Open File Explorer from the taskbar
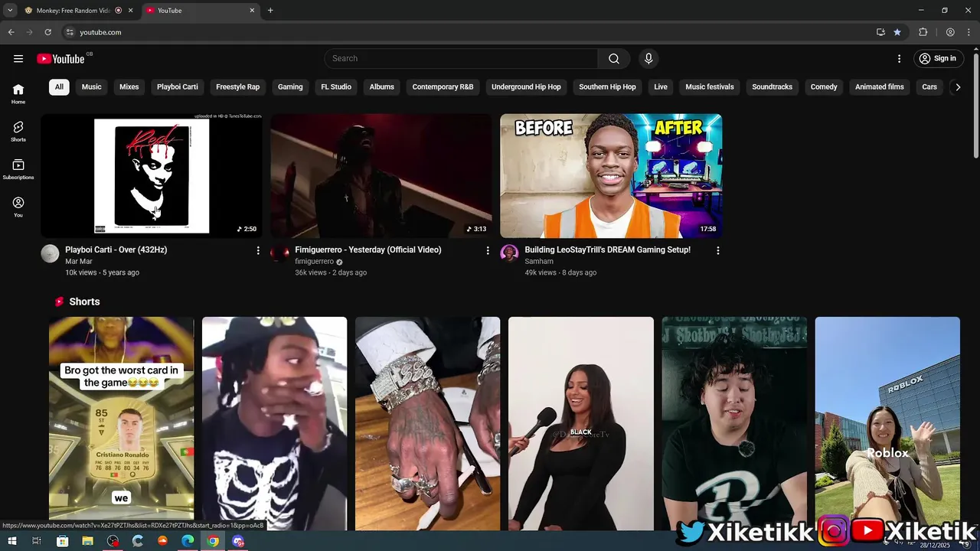This screenshot has width=980, height=551. (87, 541)
